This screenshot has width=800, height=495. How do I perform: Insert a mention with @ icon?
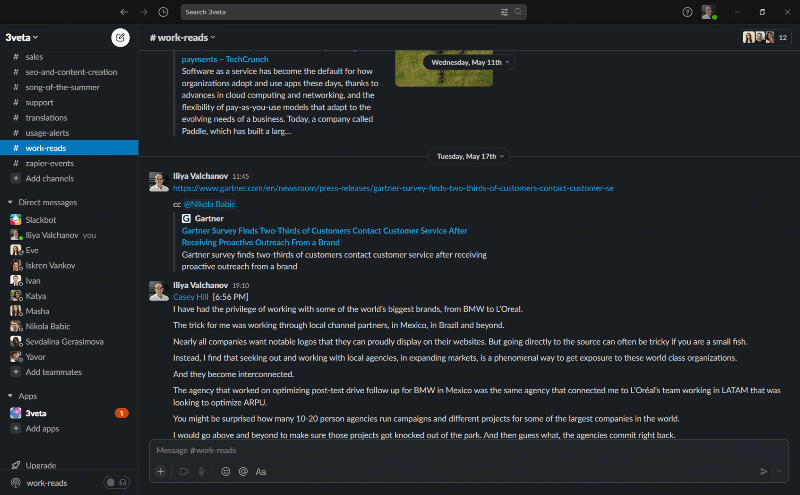point(243,472)
